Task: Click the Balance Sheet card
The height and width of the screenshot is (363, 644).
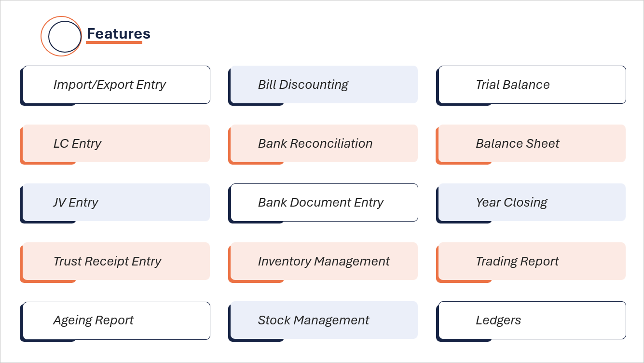Action: pyautogui.click(x=532, y=143)
